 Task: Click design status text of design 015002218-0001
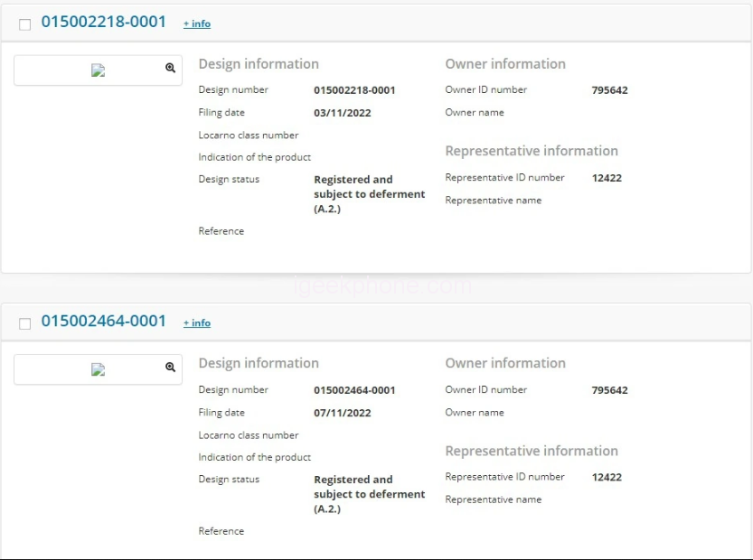click(369, 194)
